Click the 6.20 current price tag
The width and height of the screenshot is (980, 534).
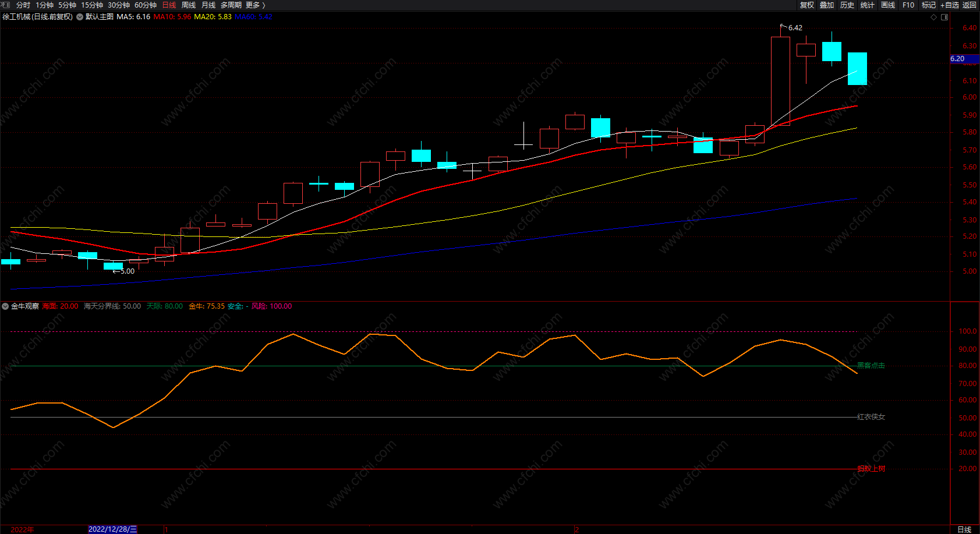(964, 59)
